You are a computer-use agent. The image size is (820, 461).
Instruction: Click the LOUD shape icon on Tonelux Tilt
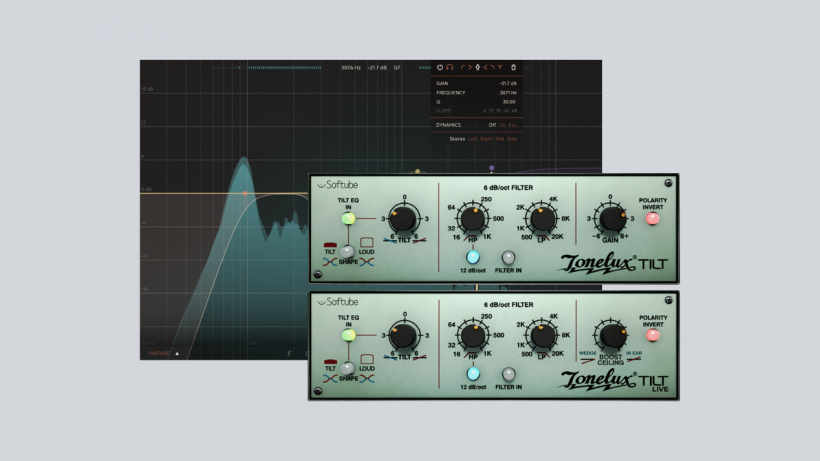(367, 243)
